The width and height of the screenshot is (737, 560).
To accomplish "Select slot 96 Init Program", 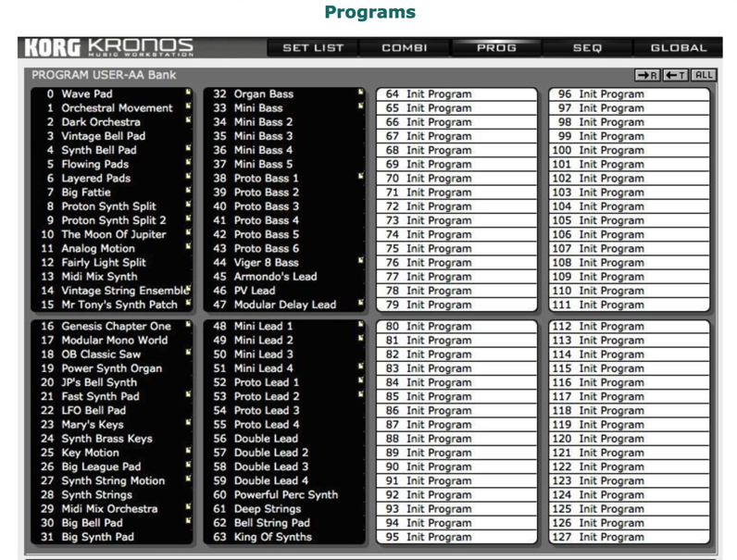I will (x=630, y=94).
